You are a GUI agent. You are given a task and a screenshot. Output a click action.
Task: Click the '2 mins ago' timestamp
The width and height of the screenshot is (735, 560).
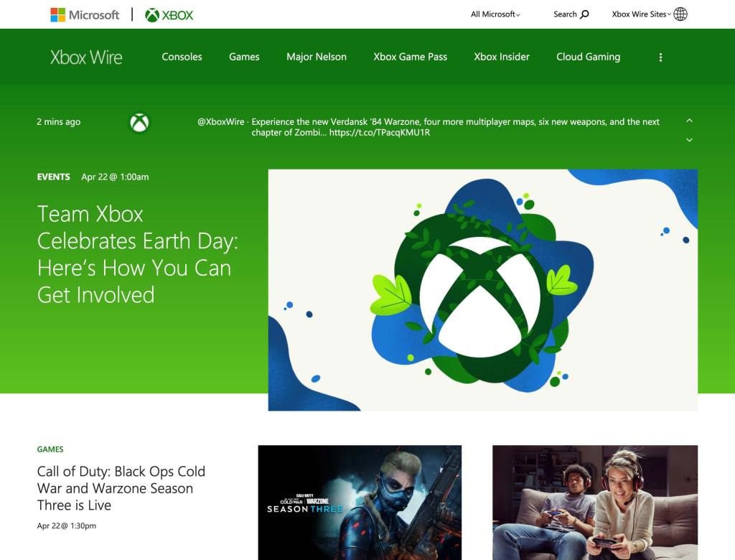59,122
